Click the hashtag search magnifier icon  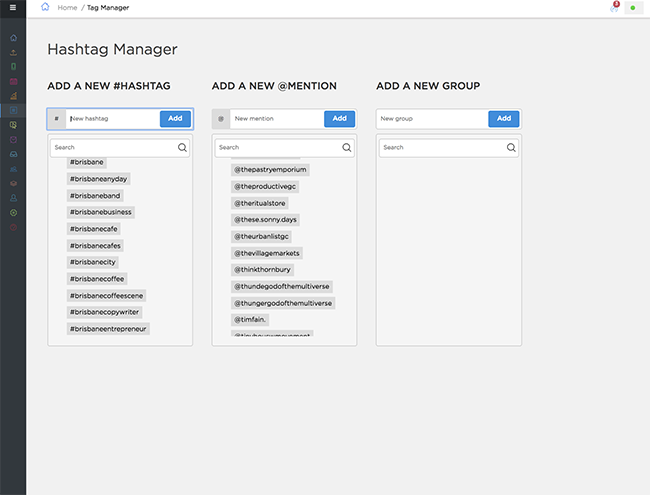coord(182,148)
